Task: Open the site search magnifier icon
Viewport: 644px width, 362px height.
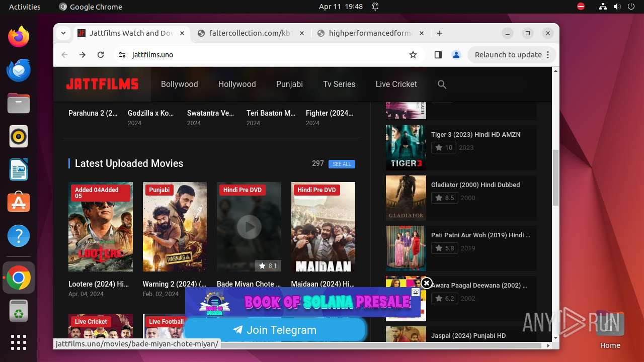Action: click(442, 84)
